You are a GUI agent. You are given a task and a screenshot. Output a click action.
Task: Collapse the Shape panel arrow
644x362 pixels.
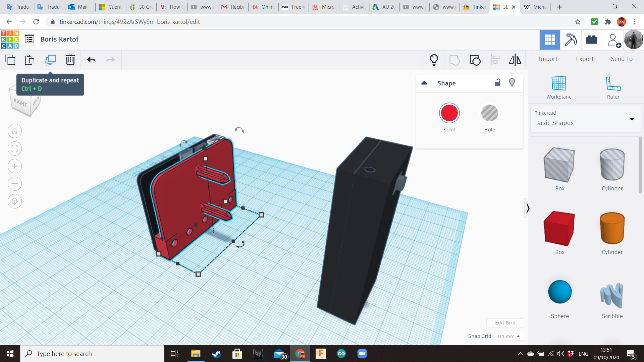click(424, 83)
